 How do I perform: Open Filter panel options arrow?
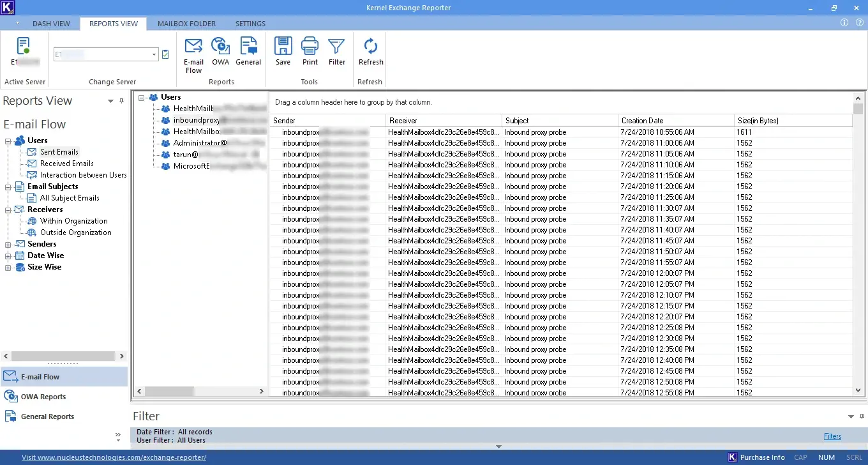[x=851, y=416]
